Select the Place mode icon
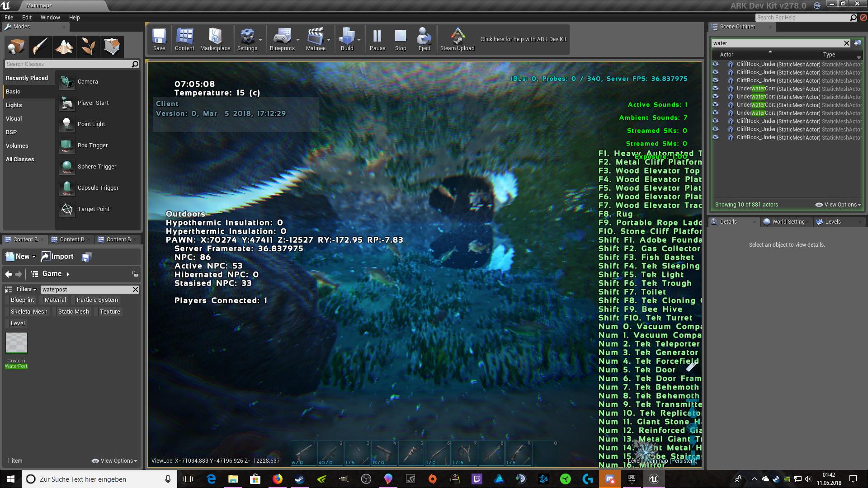868x488 pixels. coord(16,46)
